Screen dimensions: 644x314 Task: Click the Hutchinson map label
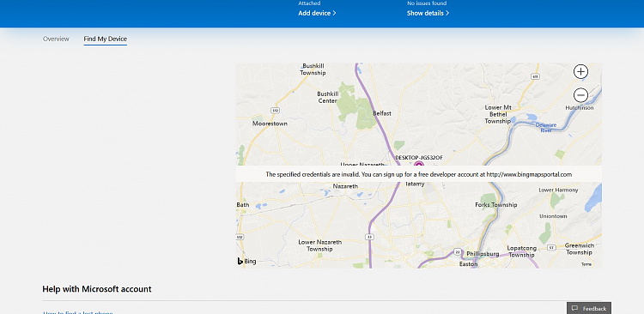tap(580, 107)
